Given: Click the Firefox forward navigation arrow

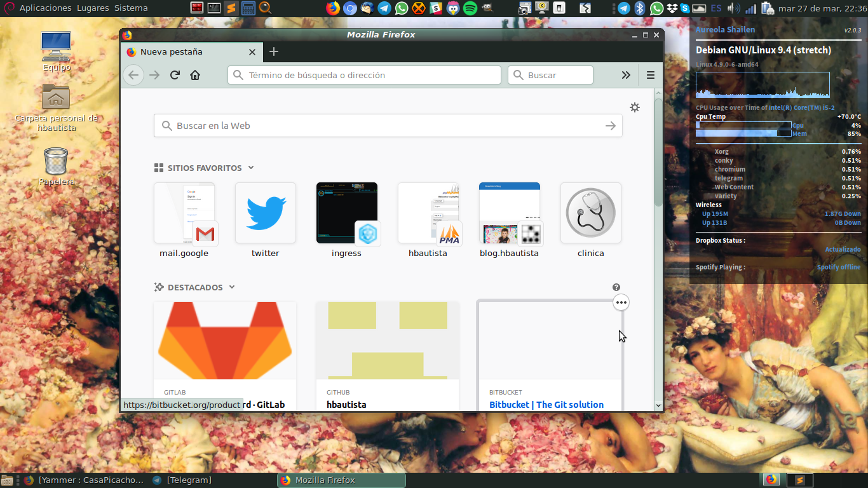Looking at the screenshot, I should pos(154,75).
